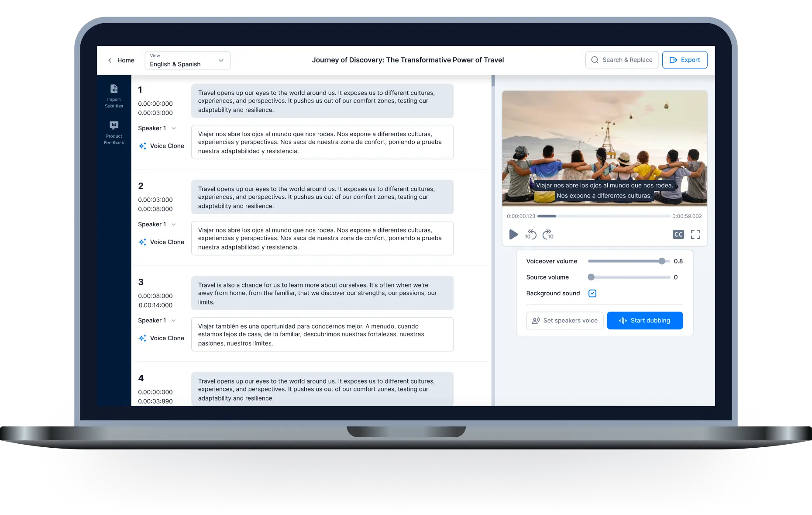This screenshot has height=515, width=812.
Task: Play the video preview
Action: tap(513, 235)
